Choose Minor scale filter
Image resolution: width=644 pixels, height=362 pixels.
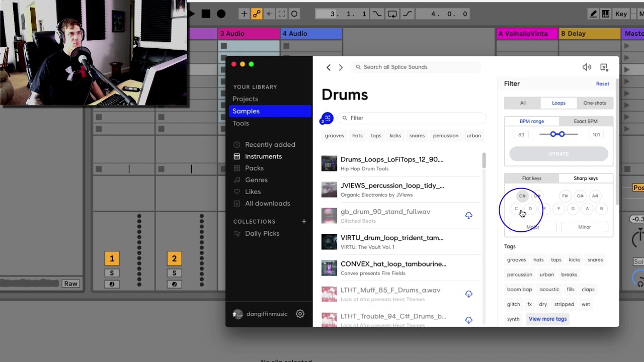point(584,227)
